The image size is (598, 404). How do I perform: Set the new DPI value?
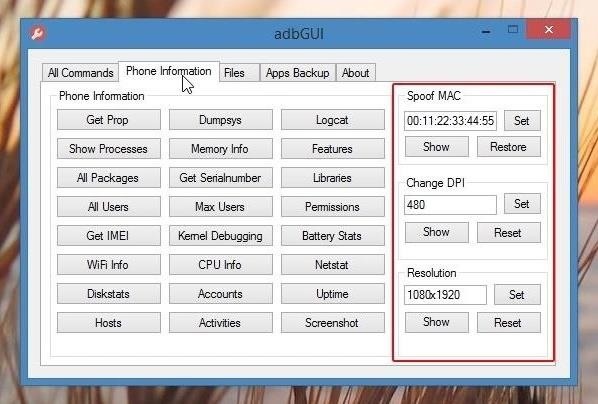coord(522,204)
